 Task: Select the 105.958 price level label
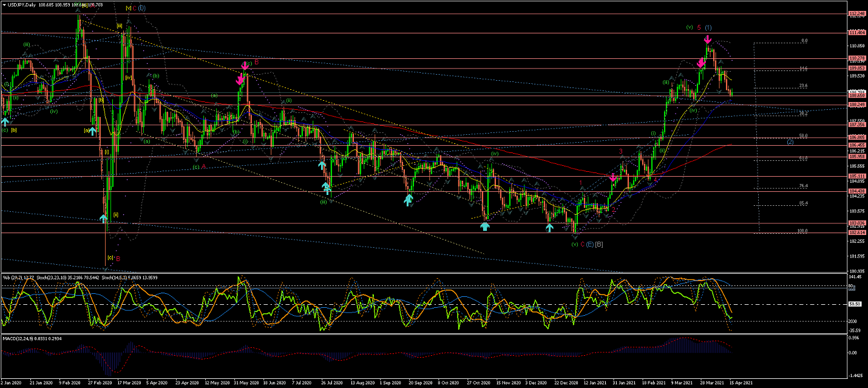click(857, 157)
